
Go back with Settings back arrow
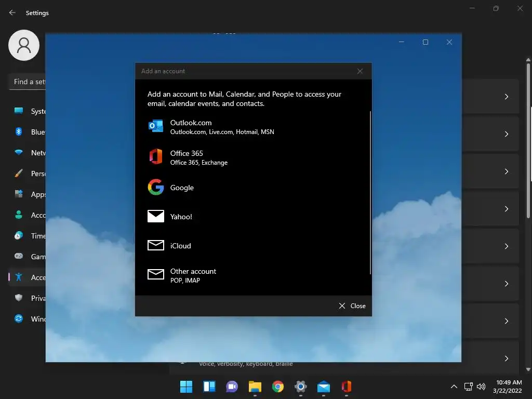tap(12, 12)
